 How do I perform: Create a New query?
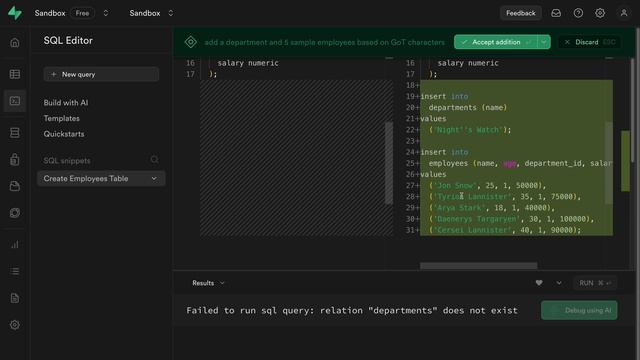click(x=101, y=74)
